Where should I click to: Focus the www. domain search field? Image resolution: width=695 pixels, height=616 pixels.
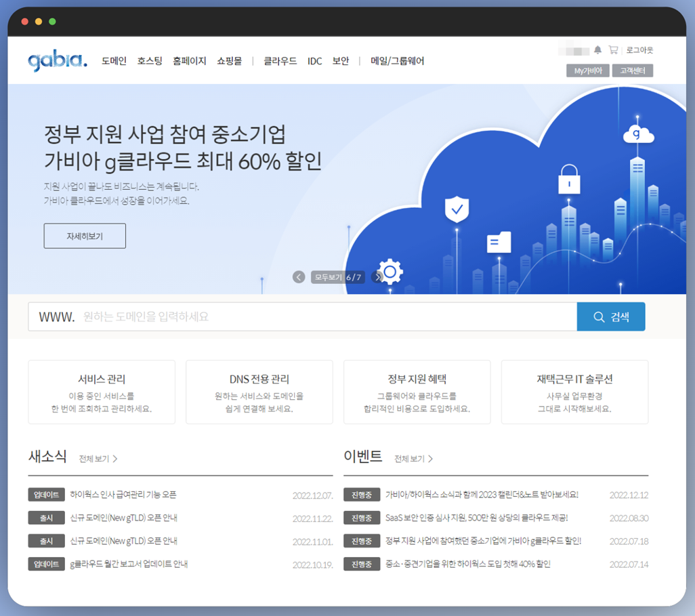[x=303, y=316]
